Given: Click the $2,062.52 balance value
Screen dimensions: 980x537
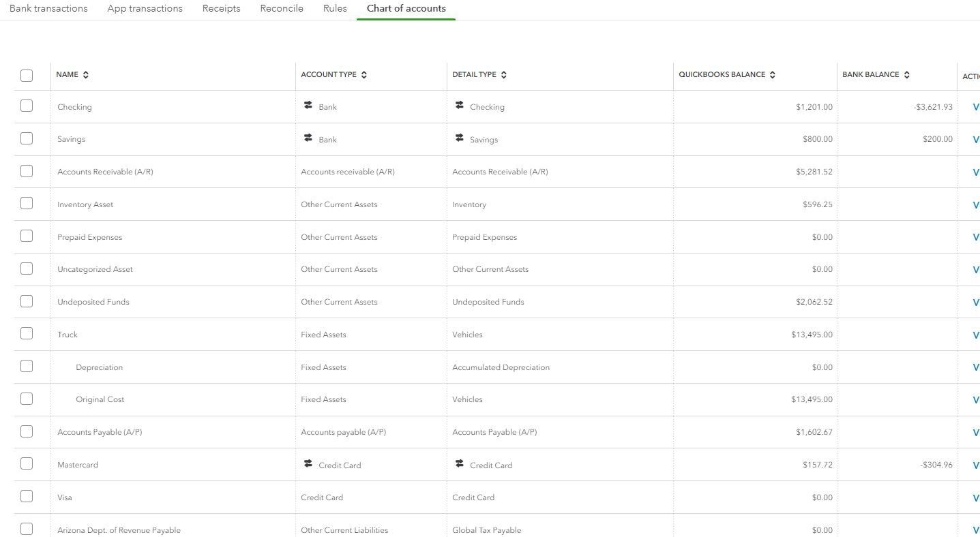Looking at the screenshot, I should (x=814, y=302).
